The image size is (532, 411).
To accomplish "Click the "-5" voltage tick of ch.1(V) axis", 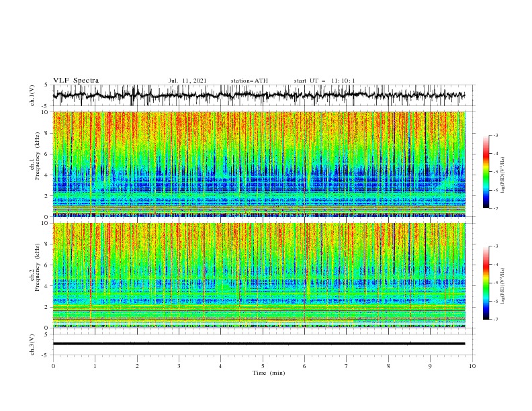I will 46,106.
